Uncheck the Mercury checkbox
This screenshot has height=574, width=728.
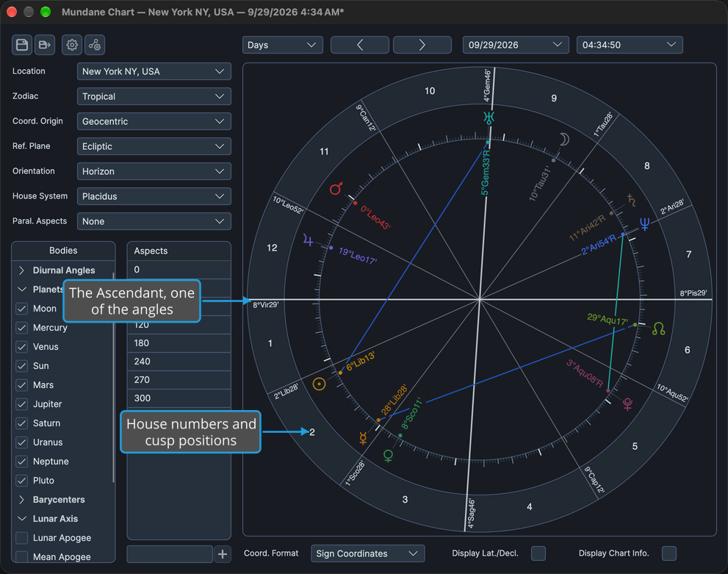coord(22,327)
